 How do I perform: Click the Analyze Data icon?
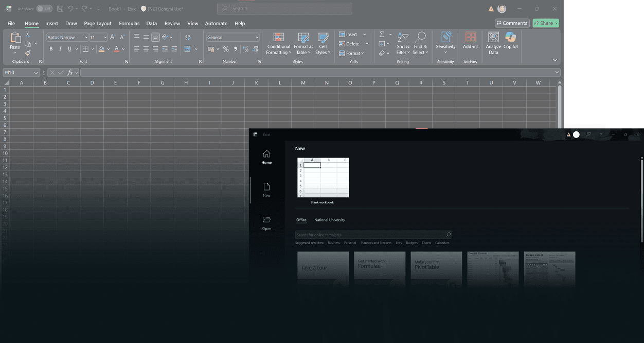point(493,41)
